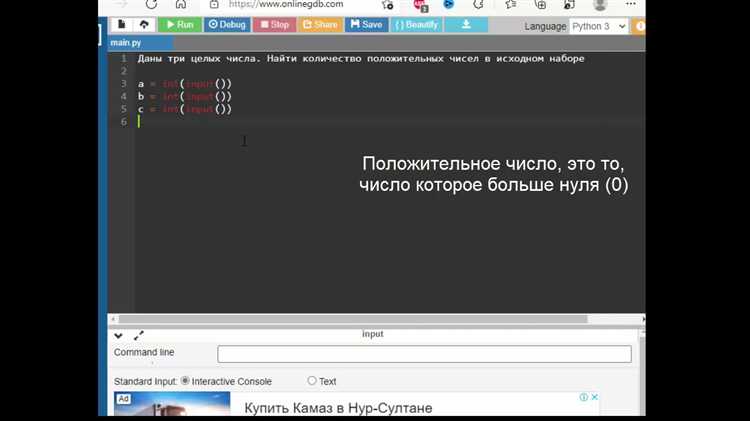Image resolution: width=750 pixels, height=421 pixels.
Task: Start debugging with the Debug button
Action: pos(227,24)
